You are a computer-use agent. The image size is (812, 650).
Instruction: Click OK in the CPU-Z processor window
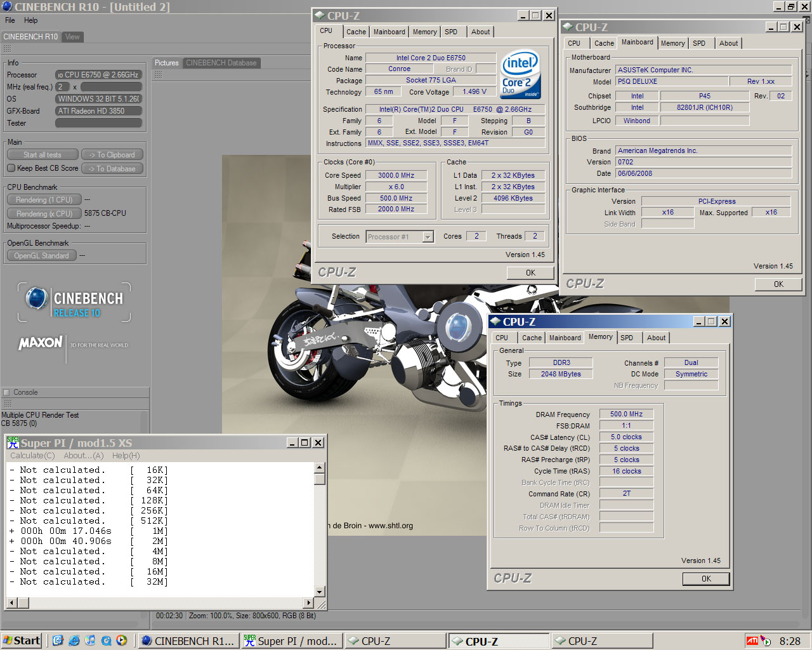[x=530, y=273]
